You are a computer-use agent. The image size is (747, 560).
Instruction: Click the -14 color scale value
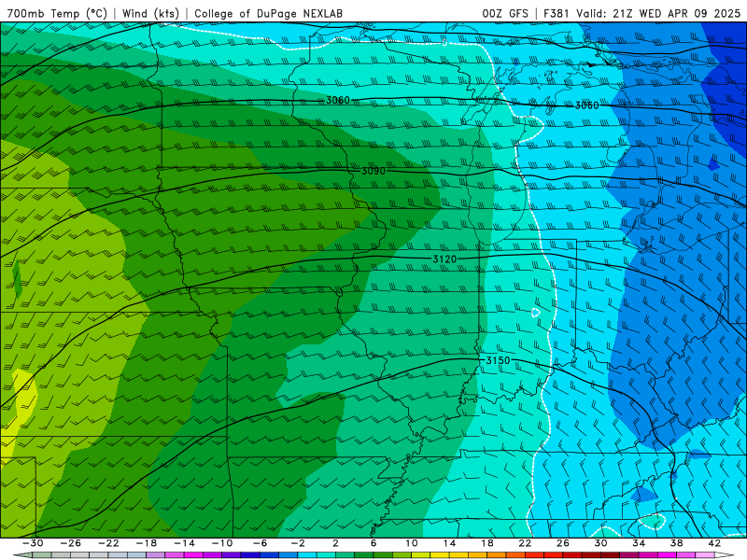(x=184, y=543)
